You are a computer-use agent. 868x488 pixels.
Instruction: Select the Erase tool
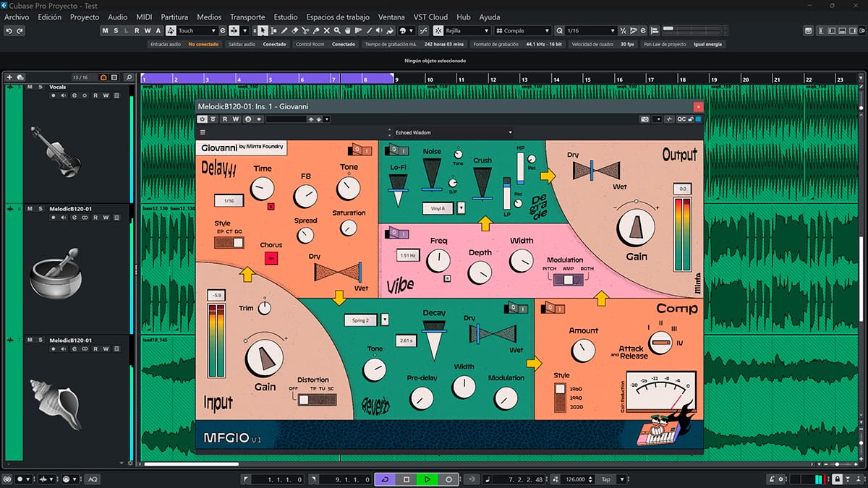[x=294, y=31]
